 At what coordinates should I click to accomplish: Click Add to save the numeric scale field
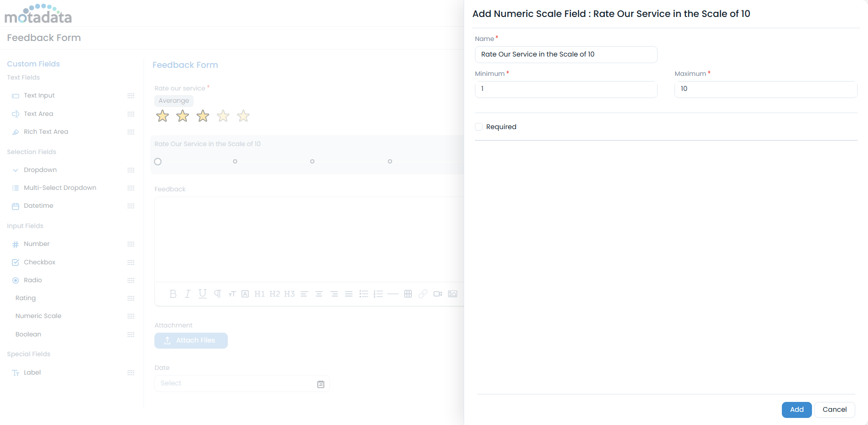pos(796,409)
